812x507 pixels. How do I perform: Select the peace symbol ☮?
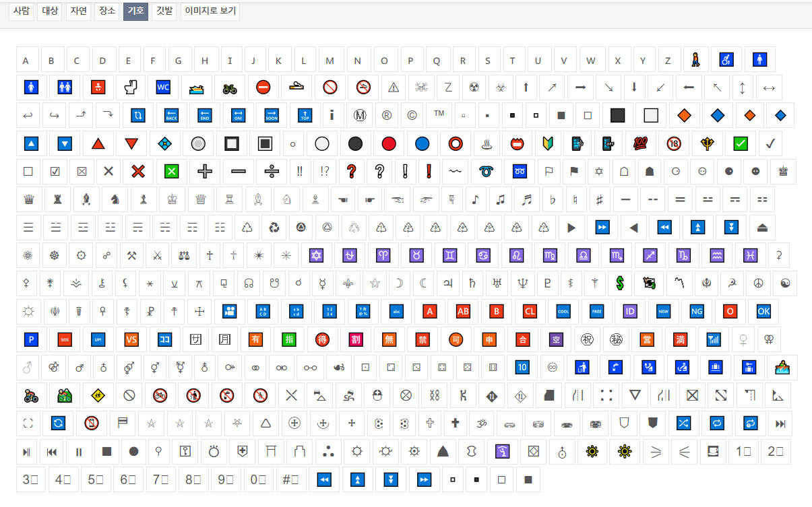click(x=757, y=283)
